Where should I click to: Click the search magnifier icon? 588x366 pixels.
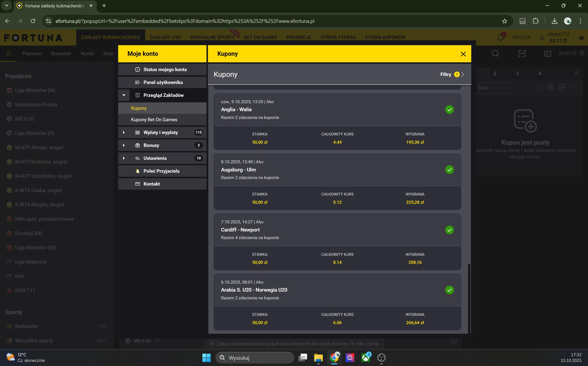[x=495, y=53]
